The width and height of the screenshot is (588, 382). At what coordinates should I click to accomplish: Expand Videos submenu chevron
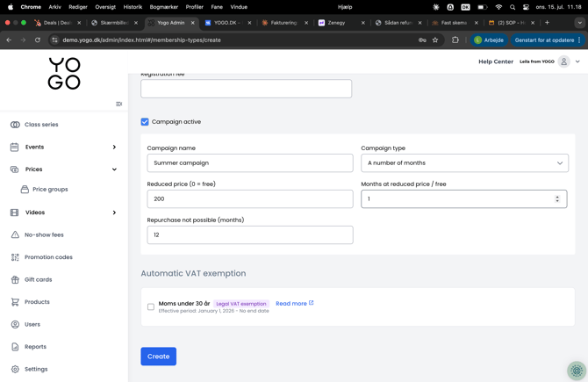(x=114, y=213)
